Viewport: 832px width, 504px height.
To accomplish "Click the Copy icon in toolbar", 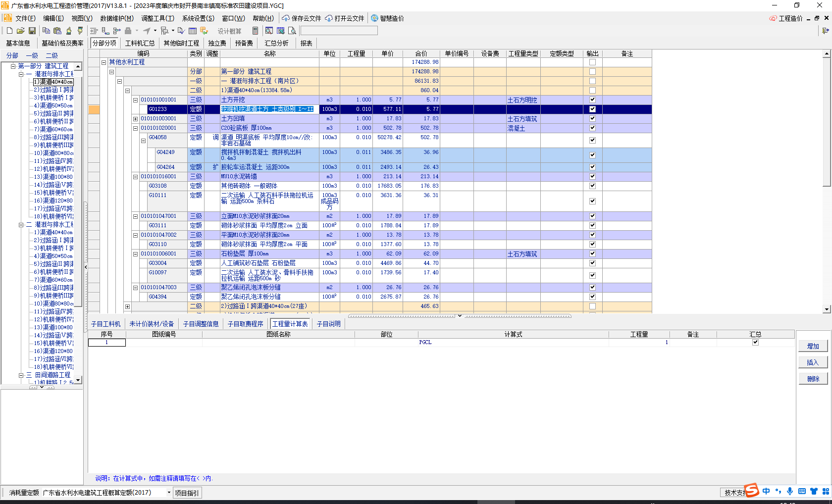I will pyautogui.click(x=46, y=31).
